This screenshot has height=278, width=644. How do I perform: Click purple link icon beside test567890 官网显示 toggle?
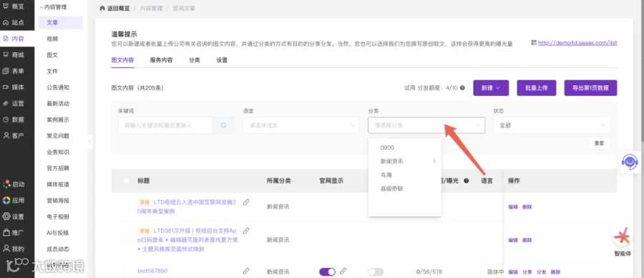point(343,271)
